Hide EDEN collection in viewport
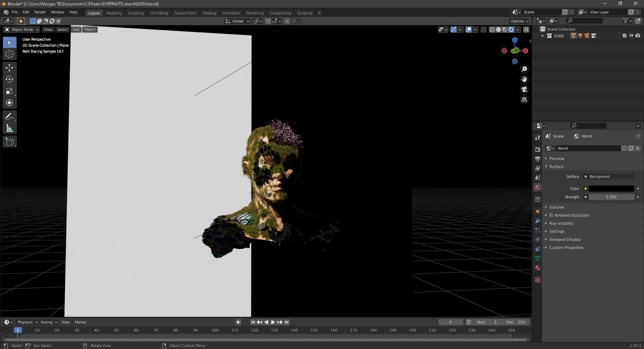This screenshot has width=644, height=349. [631, 36]
